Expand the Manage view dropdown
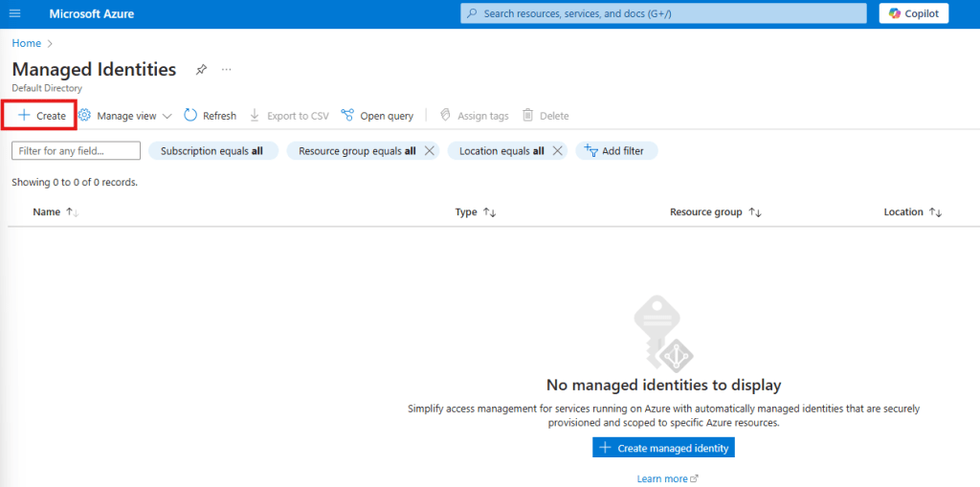 point(125,116)
